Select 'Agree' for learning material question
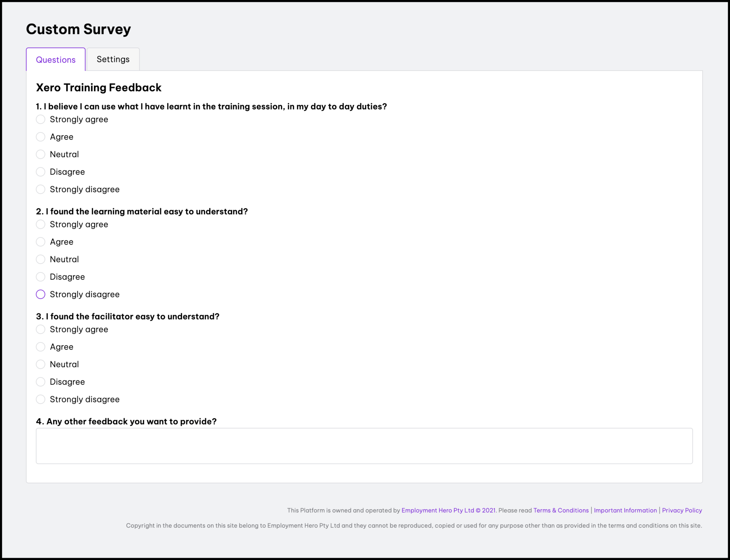 pos(40,242)
